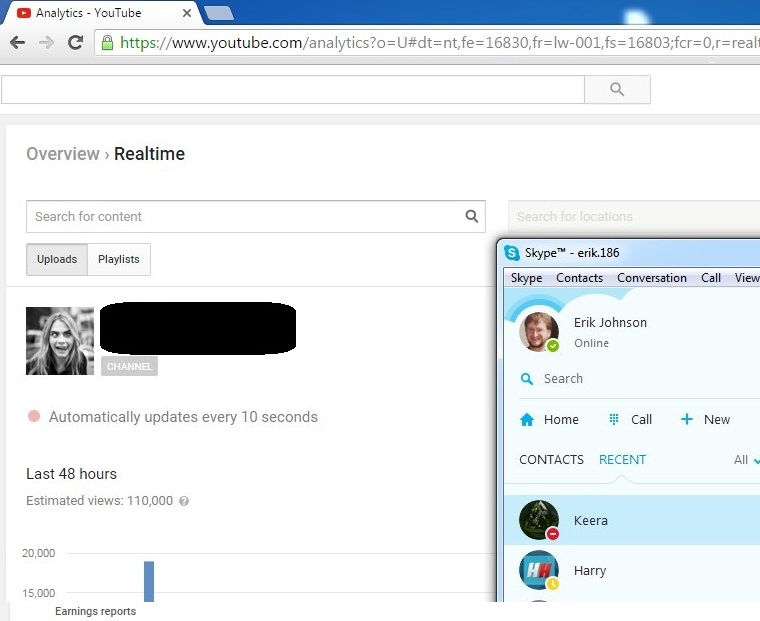
Task: Click the channel avatar thumbnail
Action: pyautogui.click(x=60, y=341)
